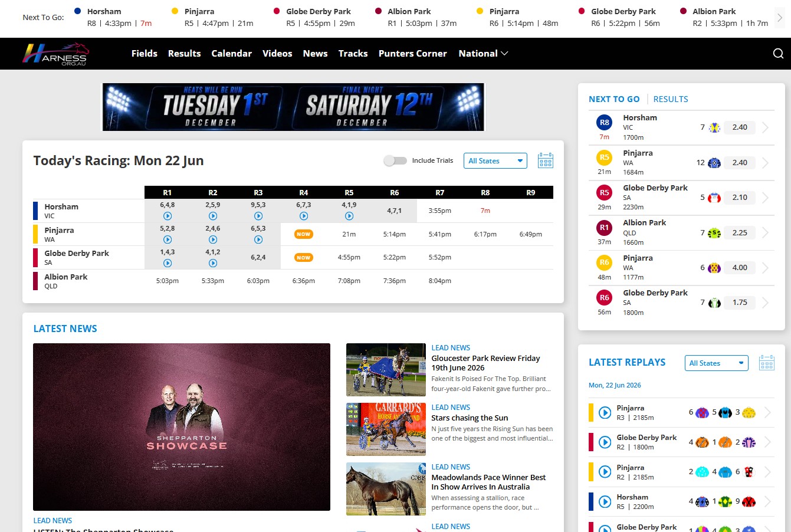Play Horsham R4 race replay

point(304,216)
